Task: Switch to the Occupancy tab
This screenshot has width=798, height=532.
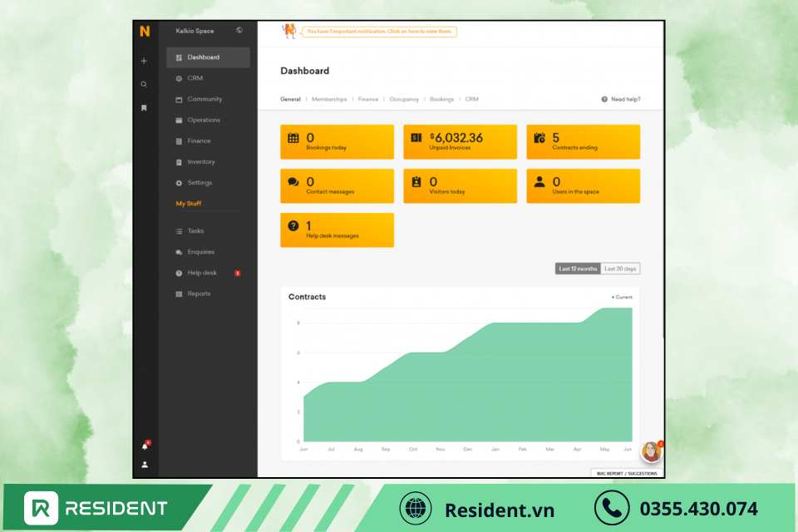Action: (x=404, y=99)
